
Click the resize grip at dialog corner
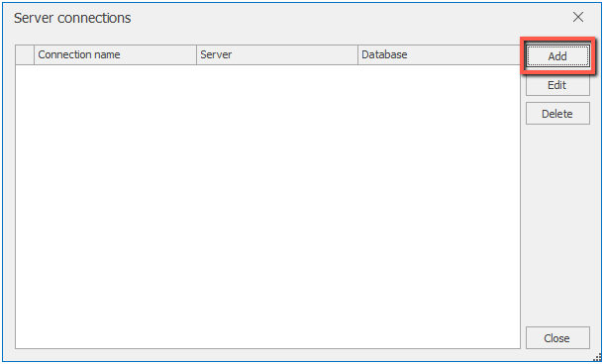(597, 357)
